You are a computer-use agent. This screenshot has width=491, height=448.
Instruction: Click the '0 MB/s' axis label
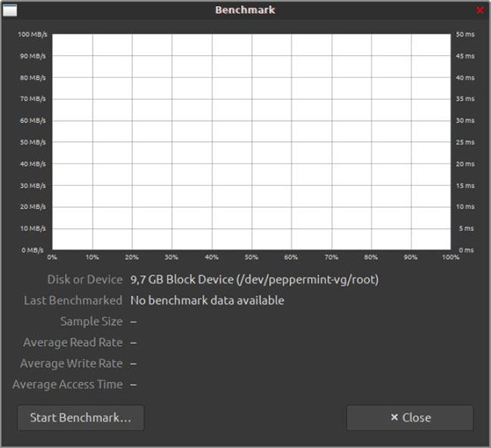point(32,250)
